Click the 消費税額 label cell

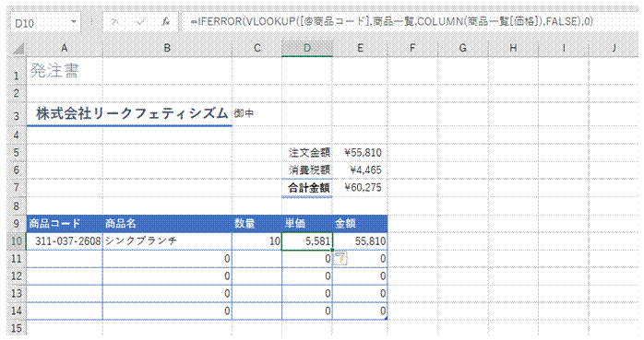(x=307, y=170)
